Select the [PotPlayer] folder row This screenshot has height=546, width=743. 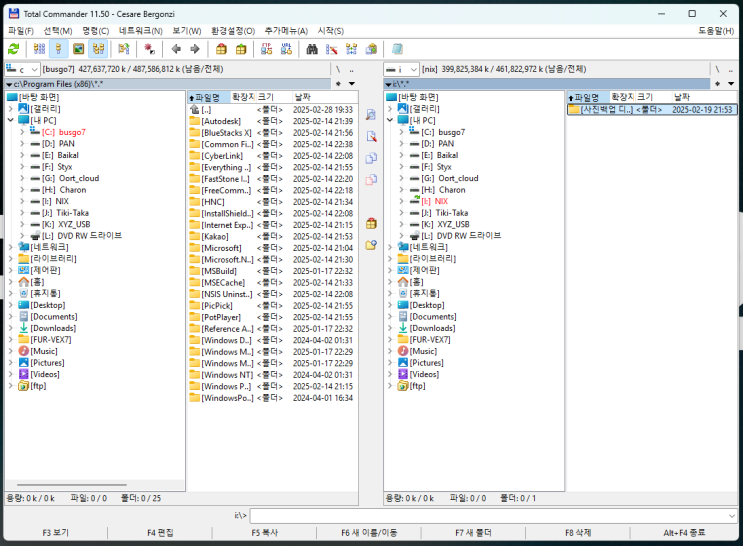coord(272,317)
